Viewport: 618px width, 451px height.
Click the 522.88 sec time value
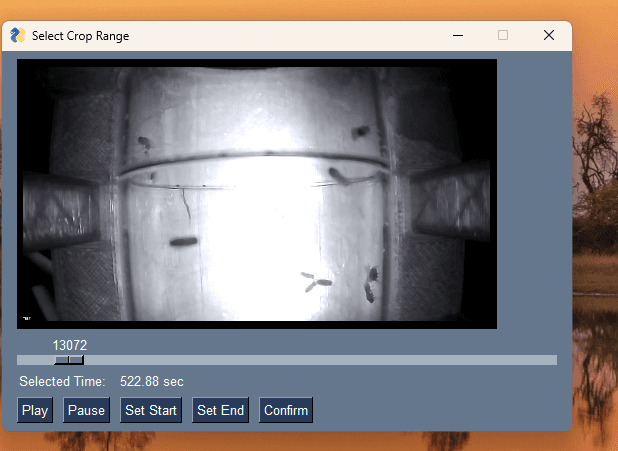coord(152,381)
